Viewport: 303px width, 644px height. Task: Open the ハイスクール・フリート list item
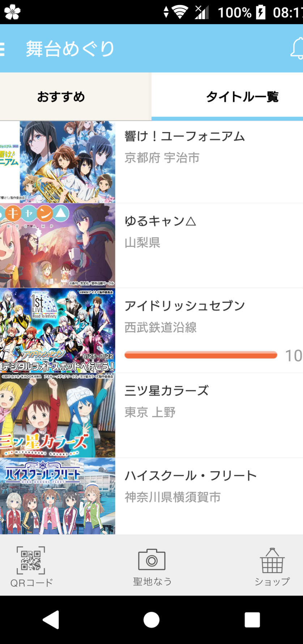click(x=151, y=496)
